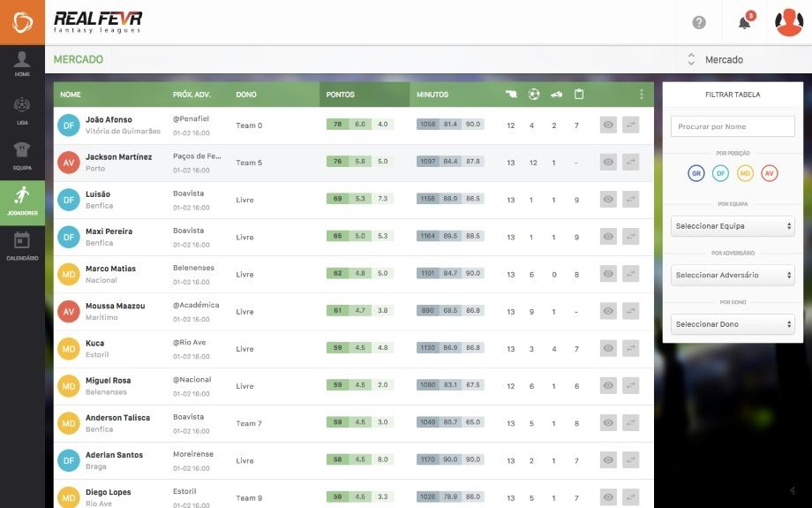Open the help question mark icon
The height and width of the screenshot is (508, 812).
[699, 22]
